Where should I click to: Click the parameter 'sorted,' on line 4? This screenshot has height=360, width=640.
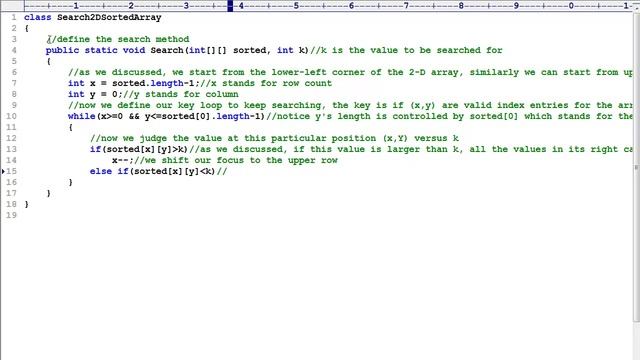252,51
